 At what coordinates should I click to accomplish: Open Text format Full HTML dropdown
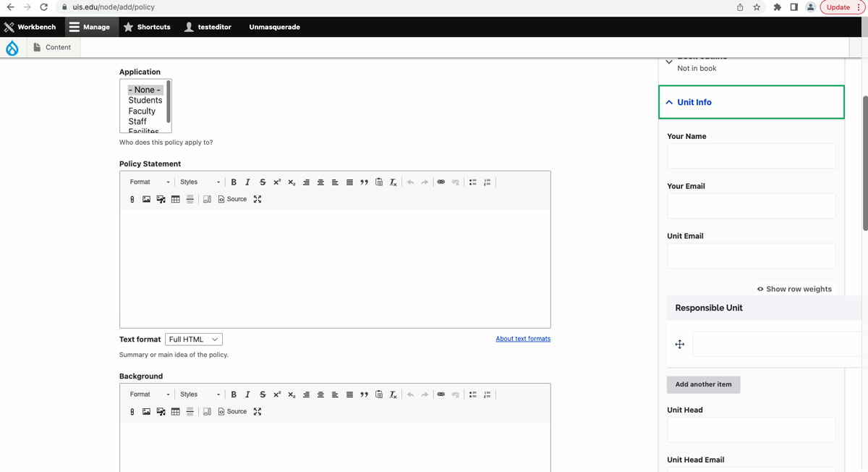[x=194, y=340]
